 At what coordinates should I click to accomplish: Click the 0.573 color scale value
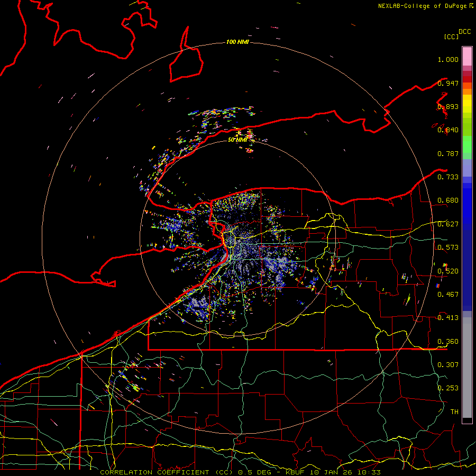click(448, 248)
